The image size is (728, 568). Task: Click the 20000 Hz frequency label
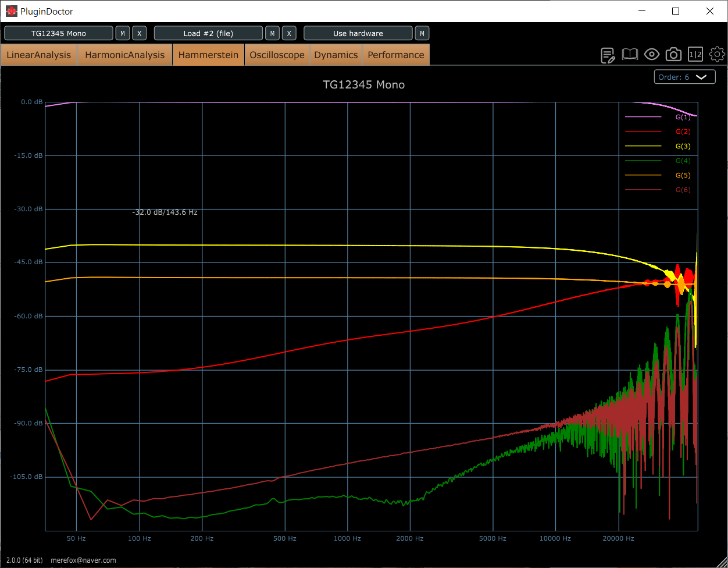pos(618,538)
